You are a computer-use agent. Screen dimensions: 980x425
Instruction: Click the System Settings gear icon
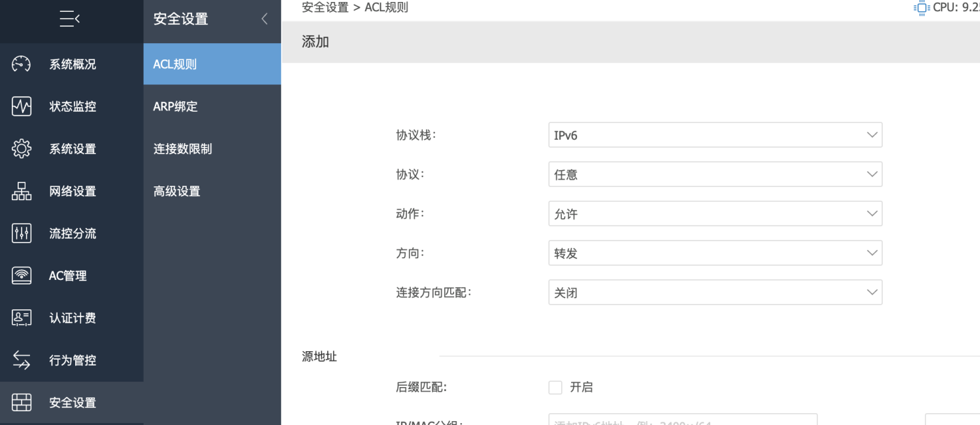pos(22,149)
